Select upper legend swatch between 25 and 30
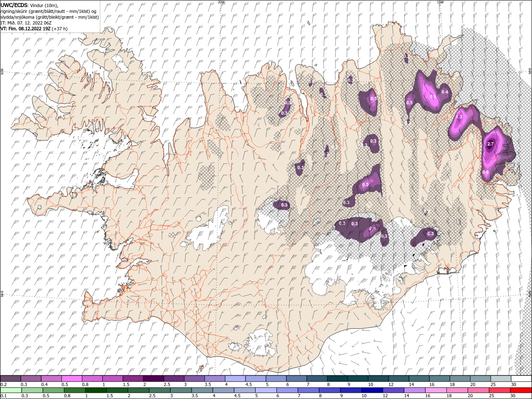 point(501,379)
